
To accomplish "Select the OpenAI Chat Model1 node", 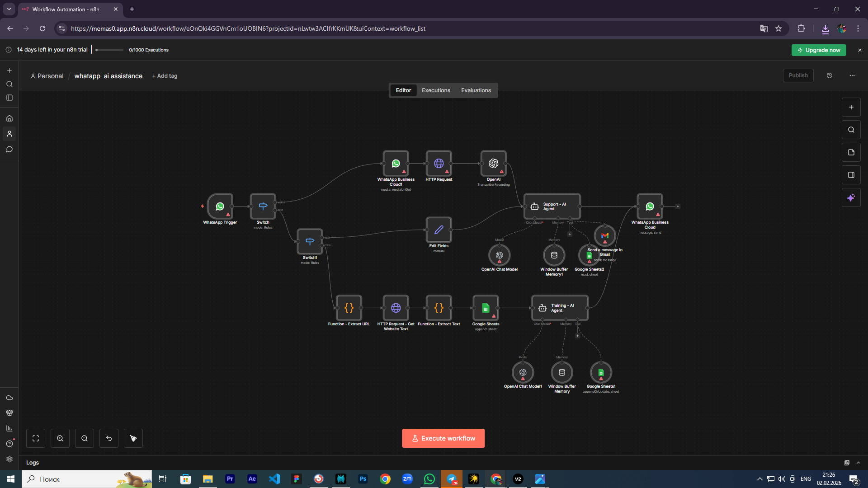I will 523,373.
